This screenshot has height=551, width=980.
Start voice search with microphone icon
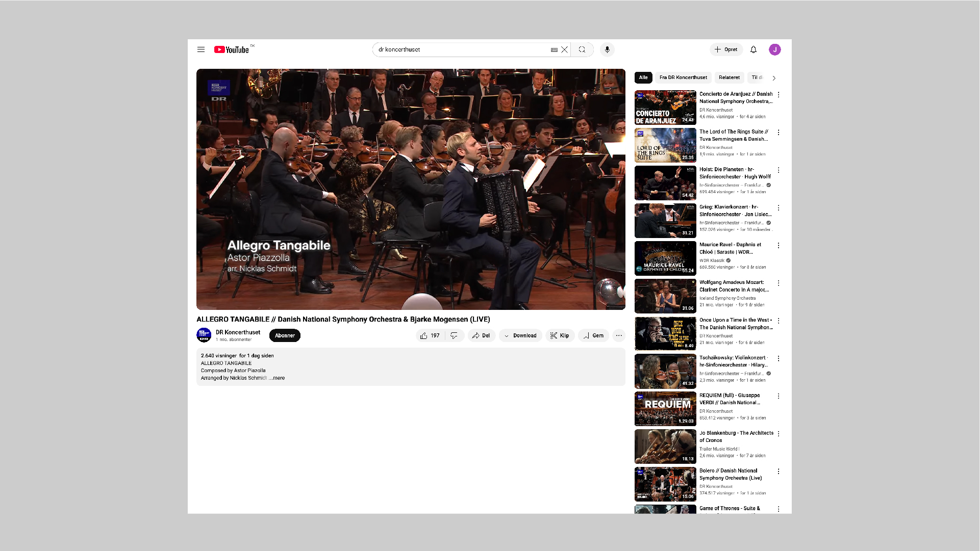click(x=607, y=49)
